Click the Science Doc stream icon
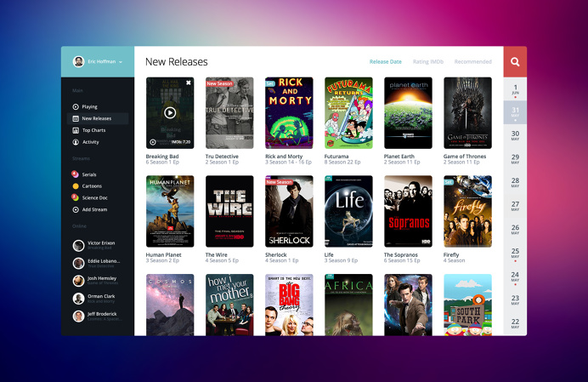The image size is (588, 382). tap(75, 197)
